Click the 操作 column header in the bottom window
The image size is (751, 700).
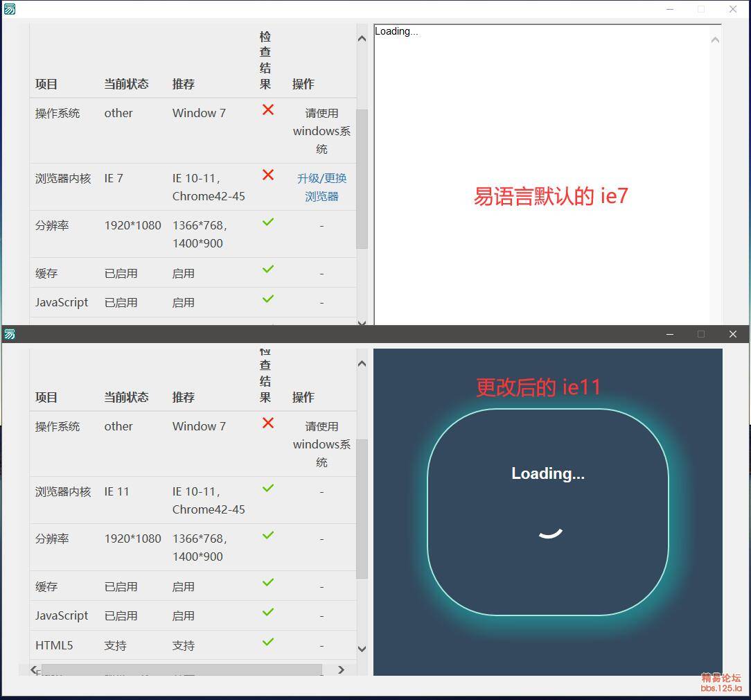(303, 397)
